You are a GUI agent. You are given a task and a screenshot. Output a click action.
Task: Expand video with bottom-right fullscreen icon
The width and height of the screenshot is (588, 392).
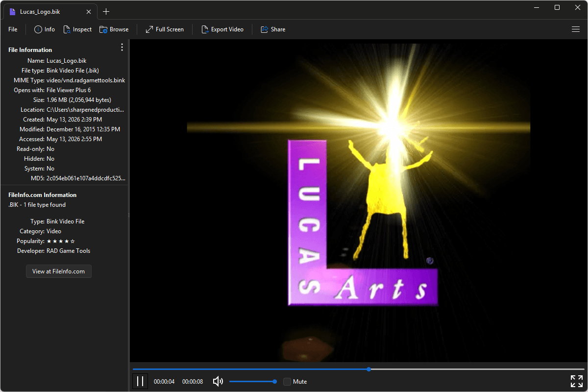[577, 381]
